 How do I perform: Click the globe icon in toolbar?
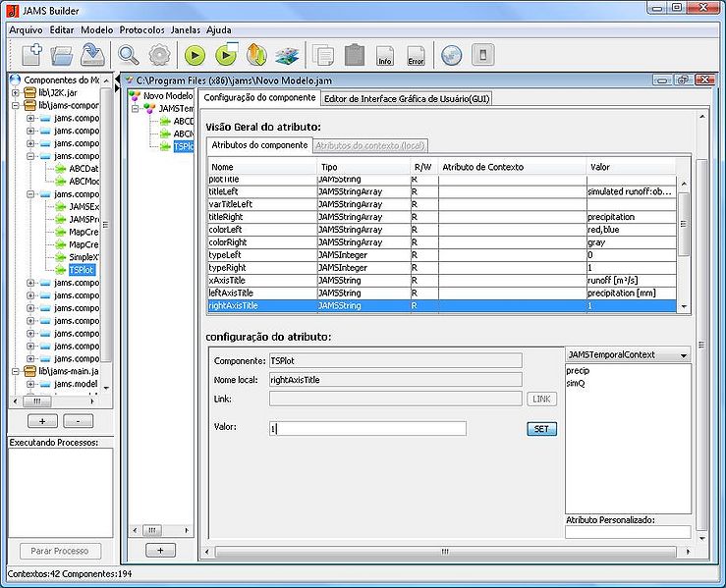[x=451, y=55]
